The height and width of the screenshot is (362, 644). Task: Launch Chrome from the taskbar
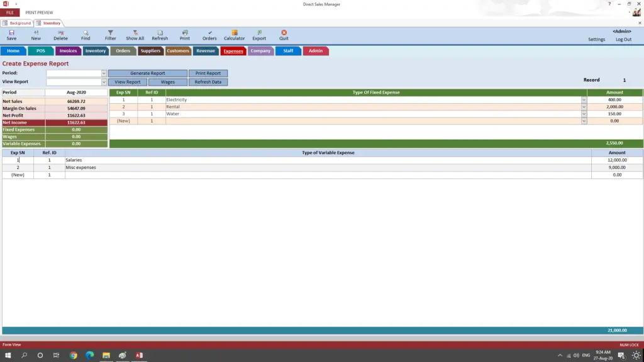coord(72,355)
